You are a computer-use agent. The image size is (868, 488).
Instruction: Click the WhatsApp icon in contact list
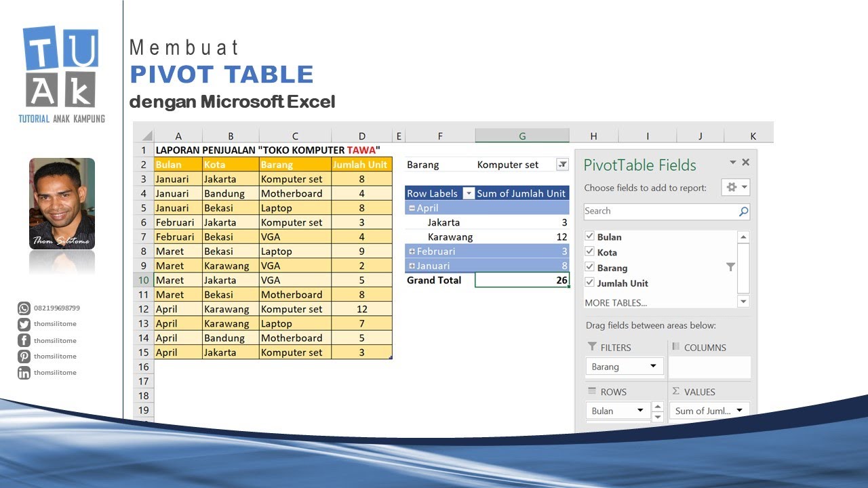point(24,308)
